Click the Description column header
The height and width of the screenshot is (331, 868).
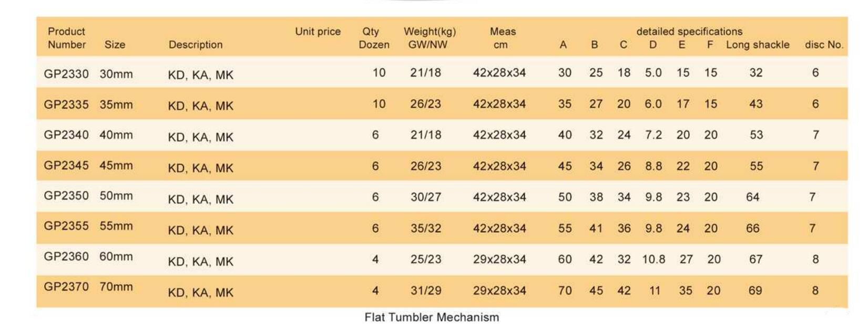pyautogui.click(x=196, y=45)
